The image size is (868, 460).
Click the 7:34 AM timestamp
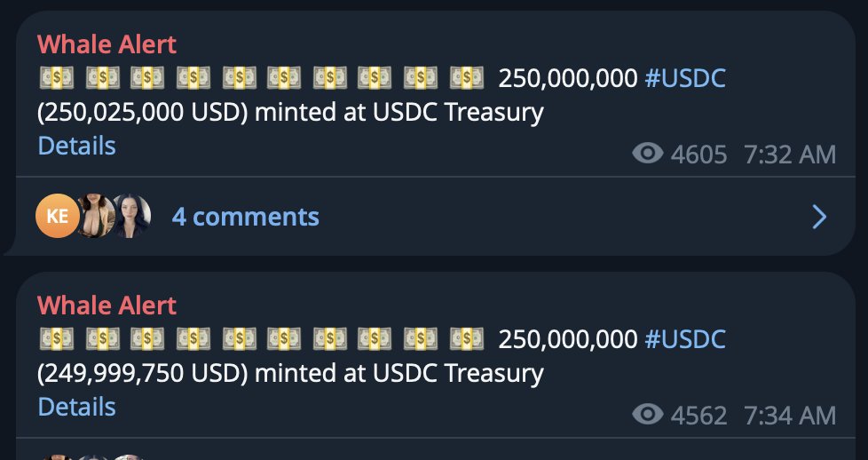coord(790,415)
